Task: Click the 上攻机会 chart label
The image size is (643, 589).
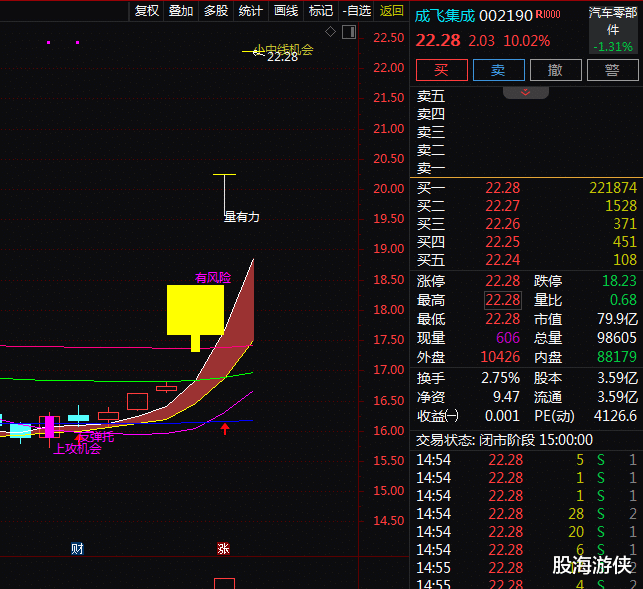Action: tap(77, 449)
